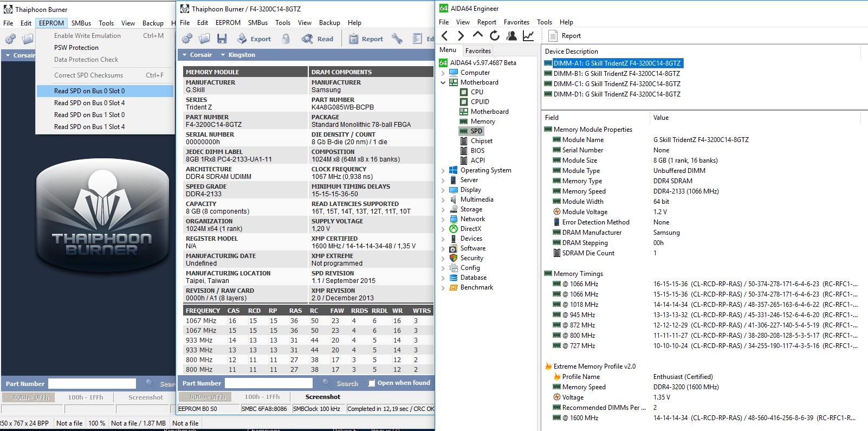Viewport: 868px width, 431px height.
Task: Open the bold Screenshot tab in the Thaiphoon Burner / F4-3200C14-8GTZ window
Action: pyautogui.click(x=323, y=397)
